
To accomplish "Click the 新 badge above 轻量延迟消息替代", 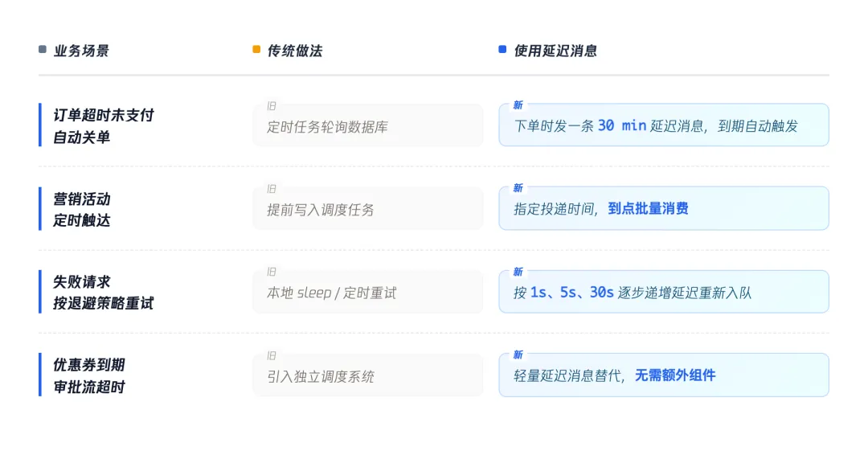I will (x=518, y=355).
